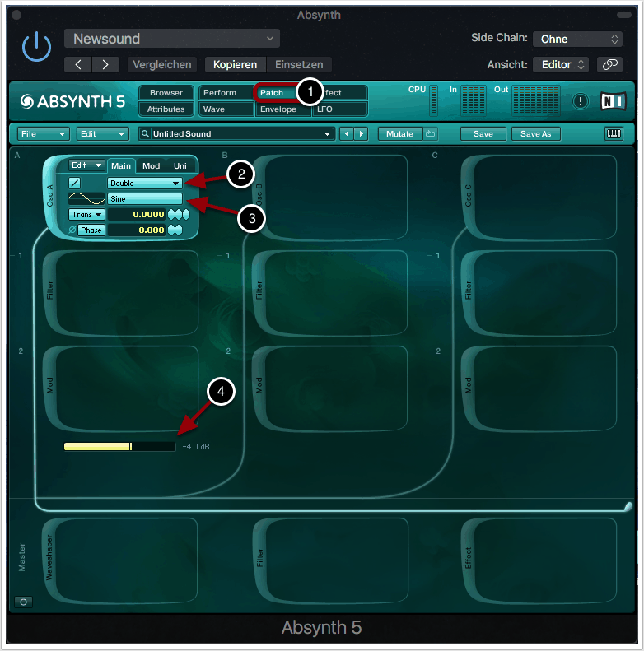Click the Trans value stepper arrows
The height and width of the screenshot is (651, 644).
pos(179,215)
